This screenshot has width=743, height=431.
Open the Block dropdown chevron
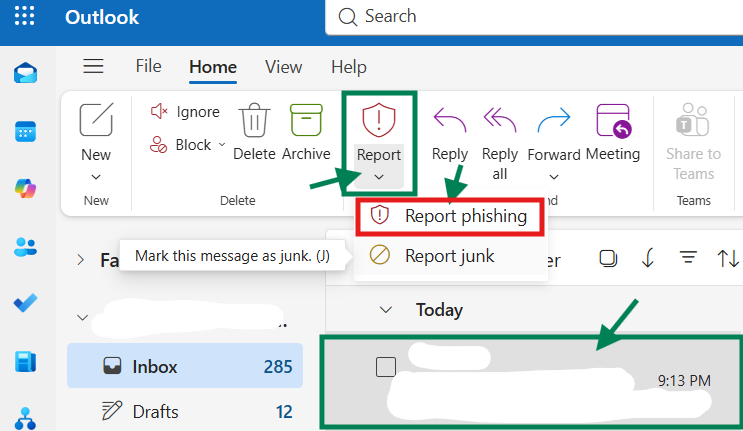tap(222, 144)
